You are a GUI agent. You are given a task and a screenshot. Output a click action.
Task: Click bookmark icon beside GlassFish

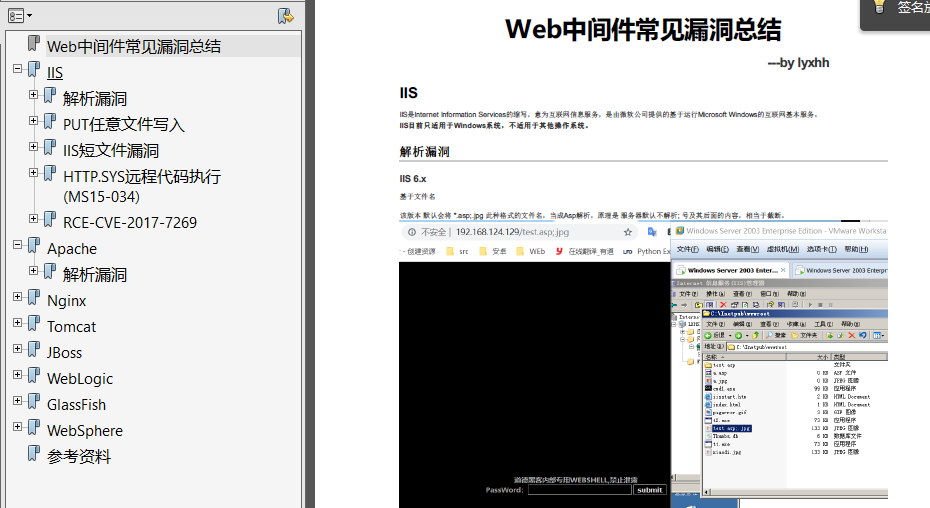(34, 402)
